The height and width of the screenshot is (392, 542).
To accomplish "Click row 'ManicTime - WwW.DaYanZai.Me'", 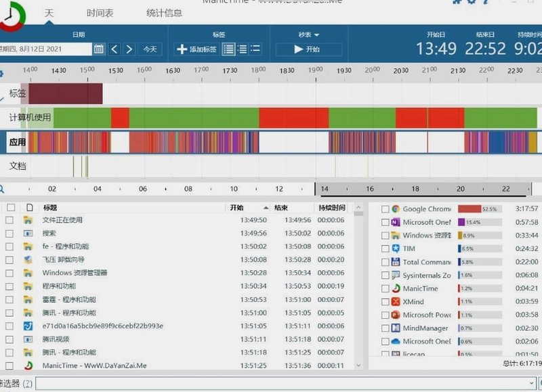I will click(x=176, y=366).
